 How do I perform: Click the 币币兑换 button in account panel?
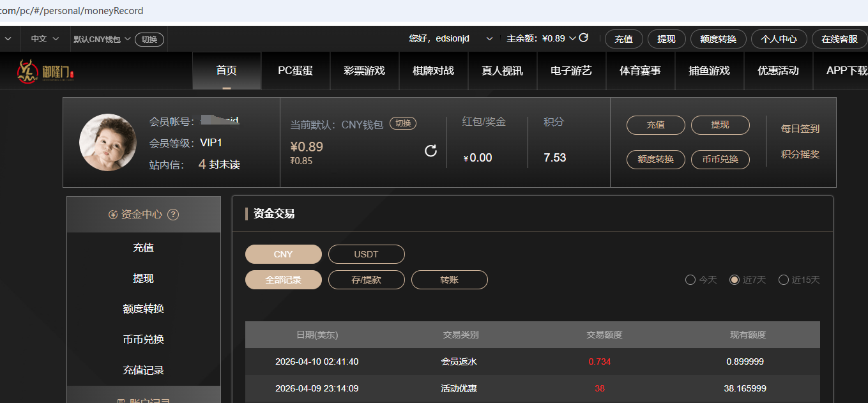pyautogui.click(x=720, y=159)
